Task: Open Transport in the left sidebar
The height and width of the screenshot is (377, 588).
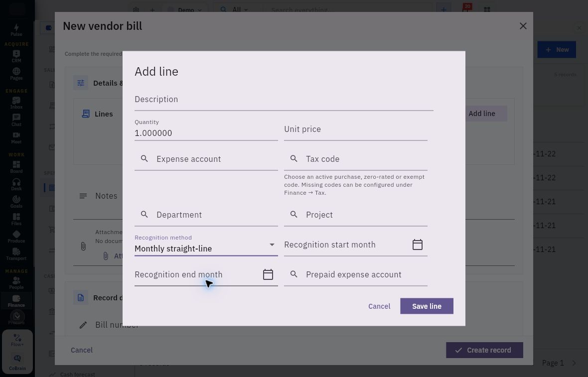Action: tap(16, 254)
